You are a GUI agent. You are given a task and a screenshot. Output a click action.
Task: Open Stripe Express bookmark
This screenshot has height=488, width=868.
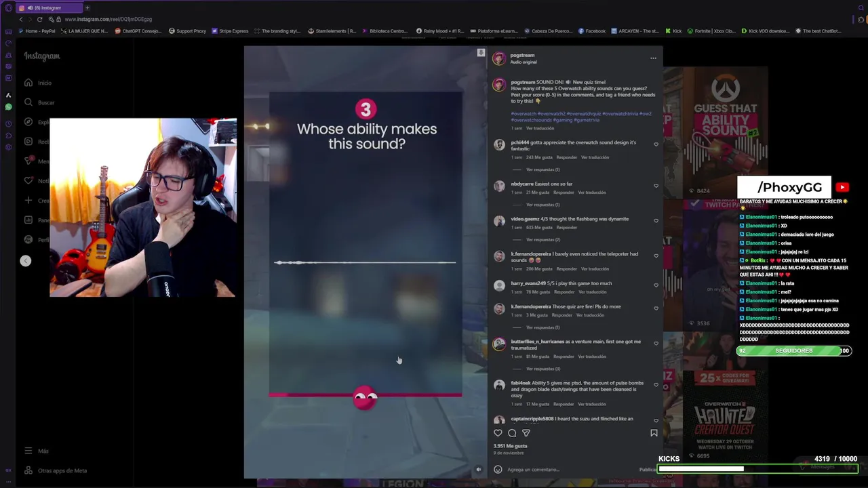[x=230, y=31]
